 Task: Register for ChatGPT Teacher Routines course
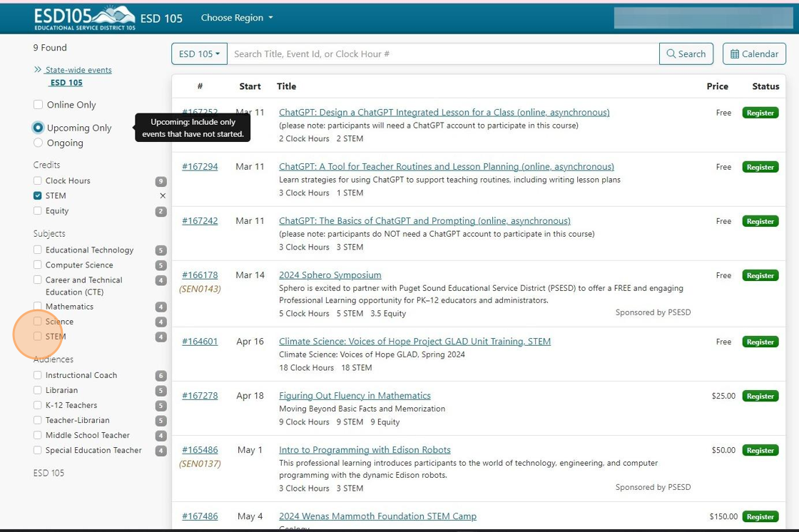760,167
